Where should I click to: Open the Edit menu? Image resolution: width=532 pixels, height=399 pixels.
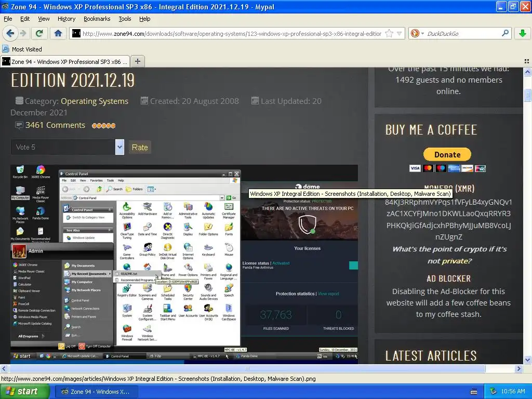pyautogui.click(x=25, y=19)
